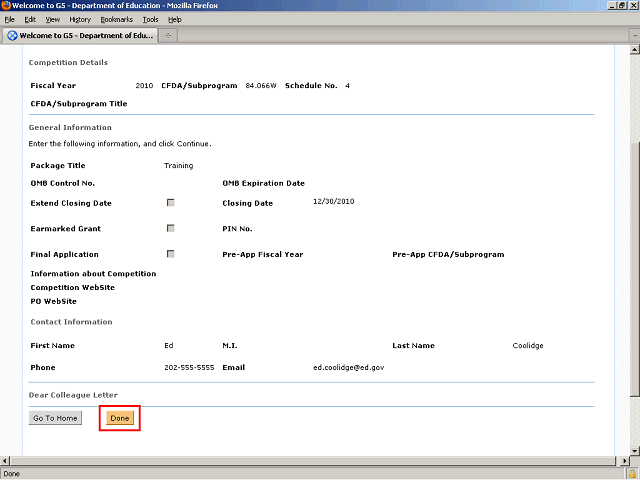Click the OMB Expiration Date label
This screenshot has height=480, width=640.
point(263,183)
